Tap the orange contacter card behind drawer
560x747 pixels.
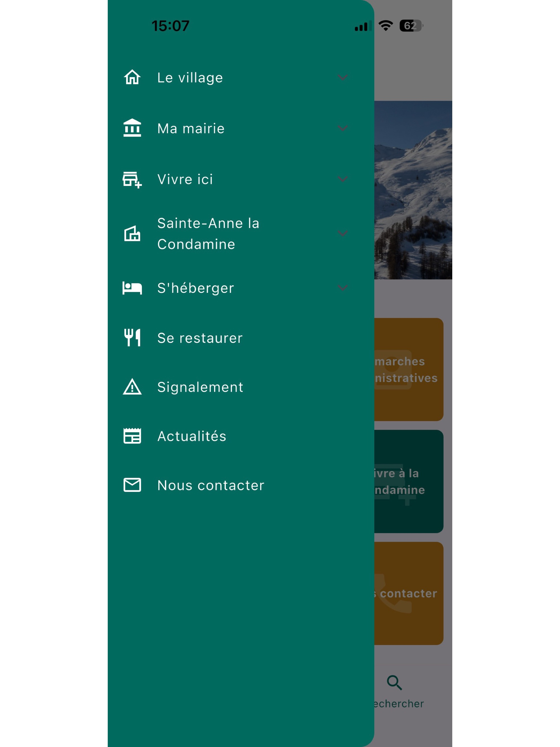pos(409,593)
